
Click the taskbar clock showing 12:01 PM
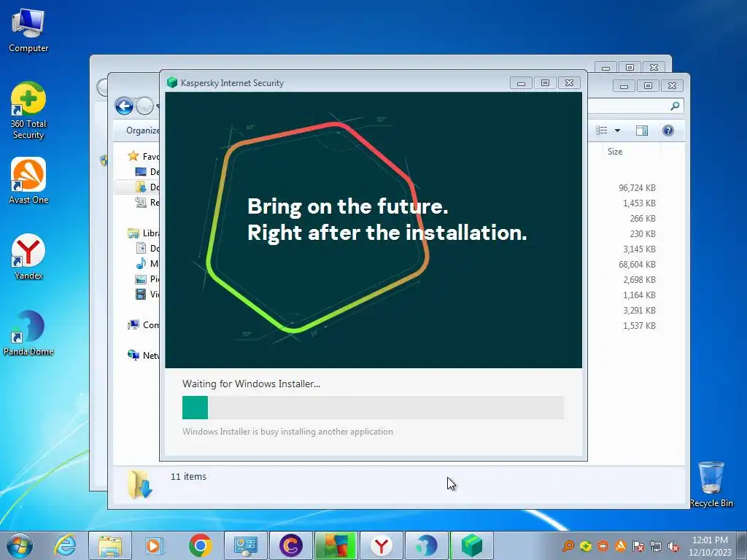point(710,546)
